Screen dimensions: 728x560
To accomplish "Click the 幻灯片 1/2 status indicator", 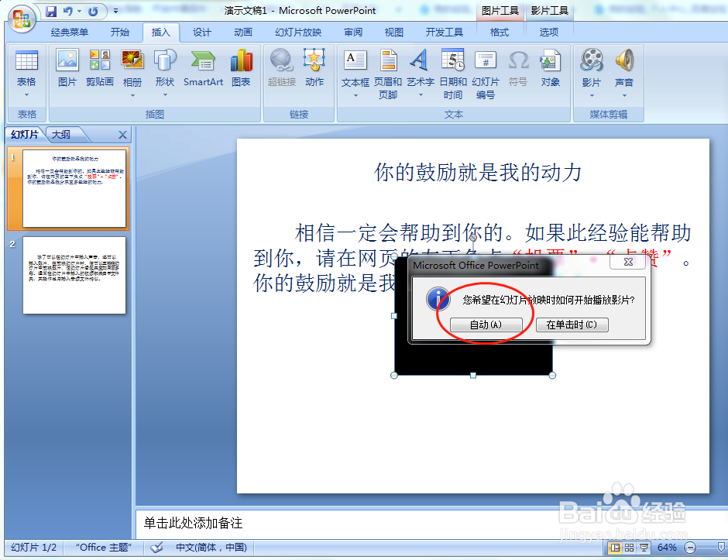I will 33,548.
